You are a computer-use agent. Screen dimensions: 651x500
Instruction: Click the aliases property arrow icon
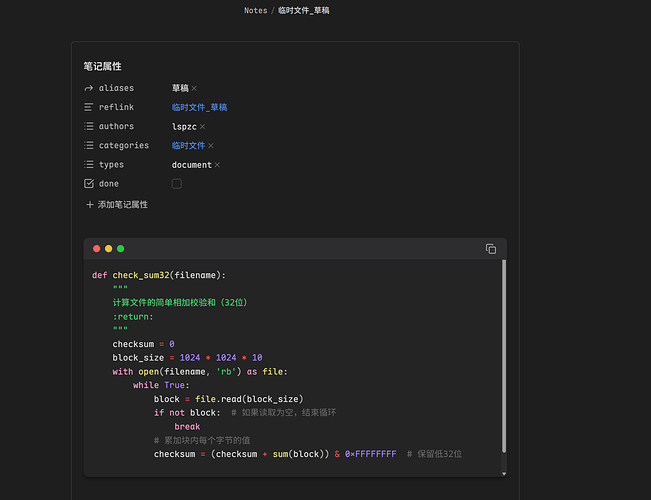tap(88, 88)
